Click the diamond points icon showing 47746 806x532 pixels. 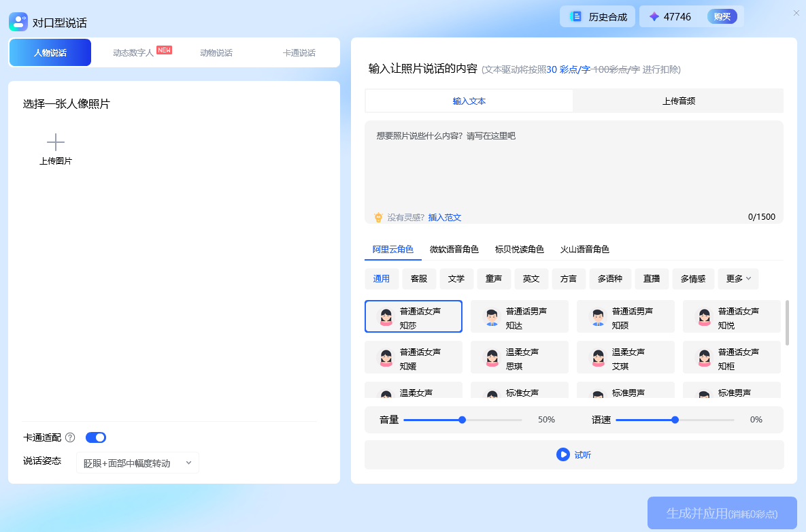[x=654, y=16]
